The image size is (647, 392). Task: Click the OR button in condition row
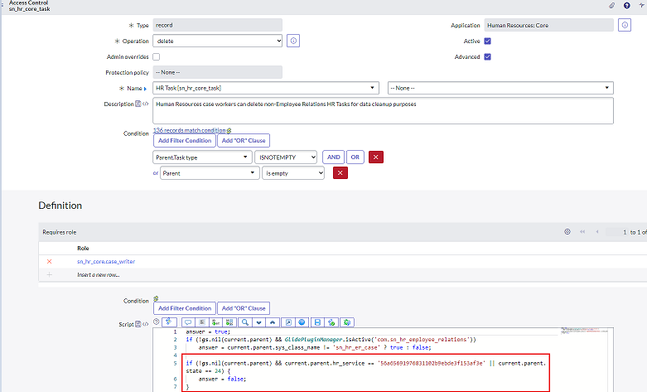[355, 157]
